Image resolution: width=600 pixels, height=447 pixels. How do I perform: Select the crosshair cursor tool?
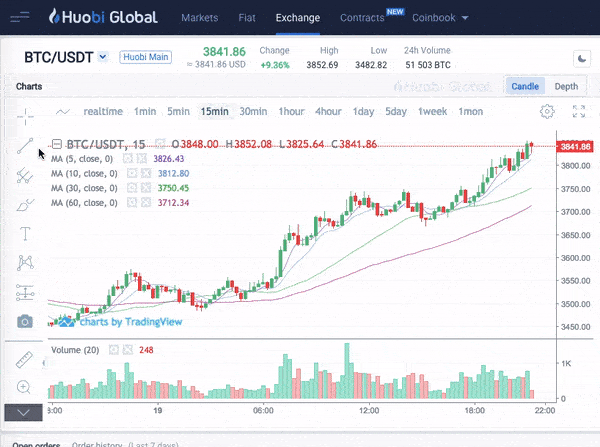click(x=25, y=116)
